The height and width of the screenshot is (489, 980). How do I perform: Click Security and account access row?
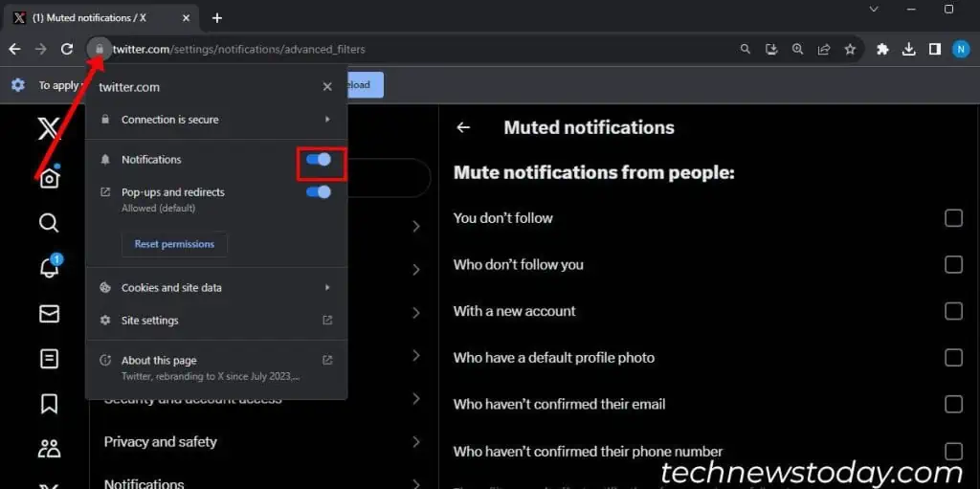(263, 398)
